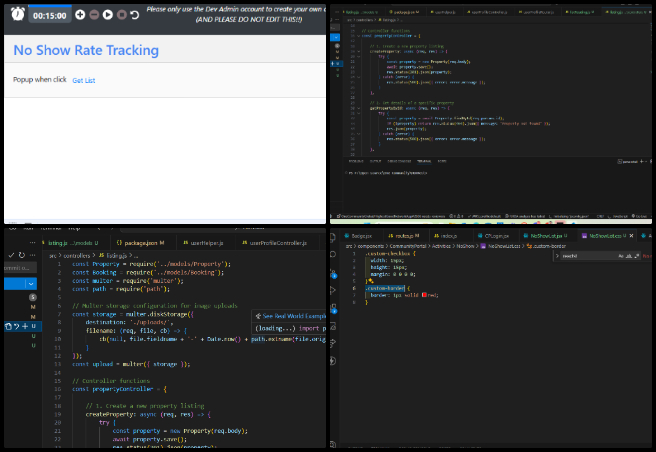Click the commit message input box

(20, 268)
